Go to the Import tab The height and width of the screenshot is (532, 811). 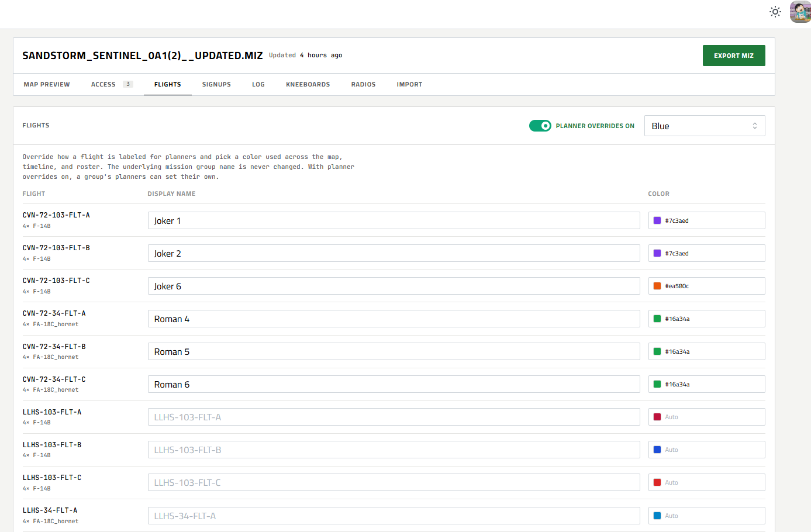[x=409, y=84]
